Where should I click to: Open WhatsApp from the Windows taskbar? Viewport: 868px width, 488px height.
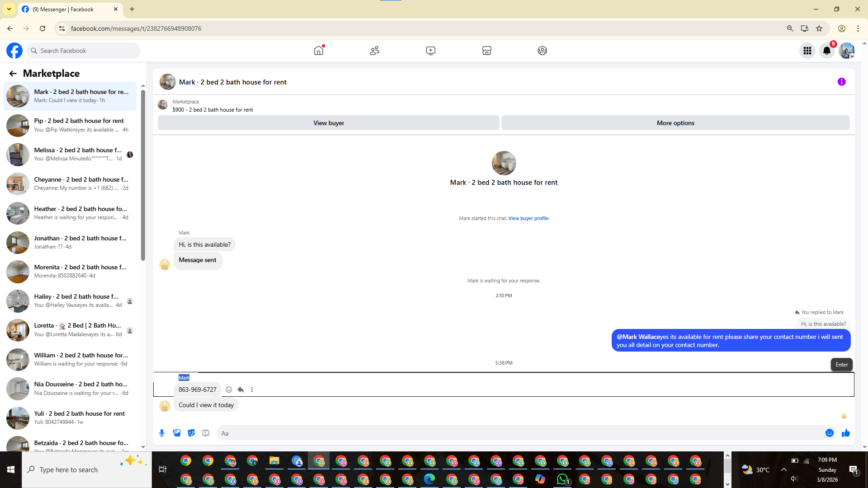pyautogui.click(x=562, y=479)
